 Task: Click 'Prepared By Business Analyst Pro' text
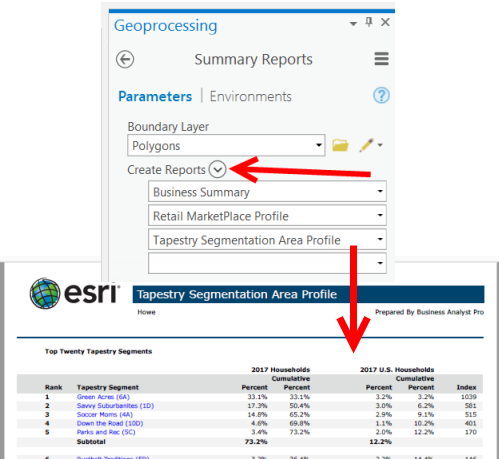pyautogui.click(x=429, y=312)
